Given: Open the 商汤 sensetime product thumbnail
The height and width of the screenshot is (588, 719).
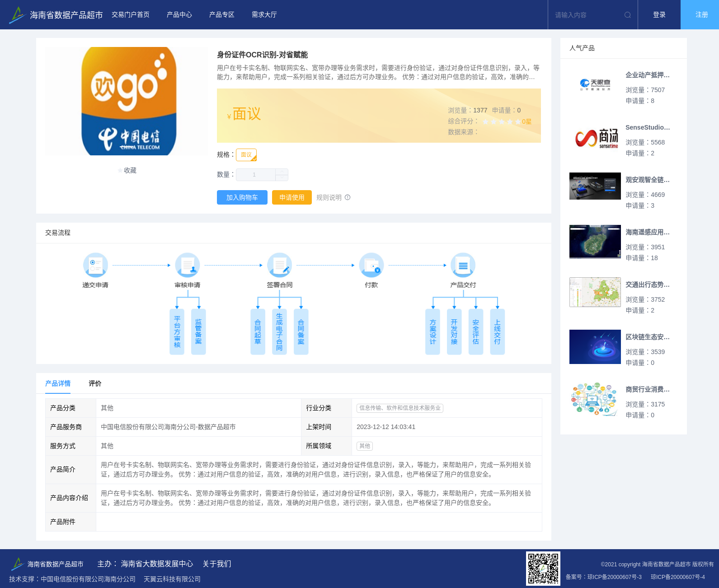Looking at the screenshot, I should click(595, 137).
